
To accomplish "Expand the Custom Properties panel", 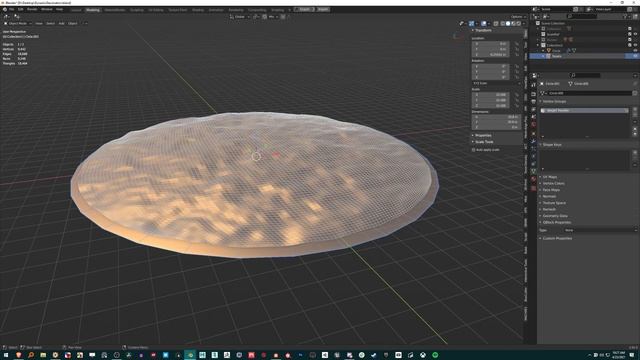I will (556, 238).
